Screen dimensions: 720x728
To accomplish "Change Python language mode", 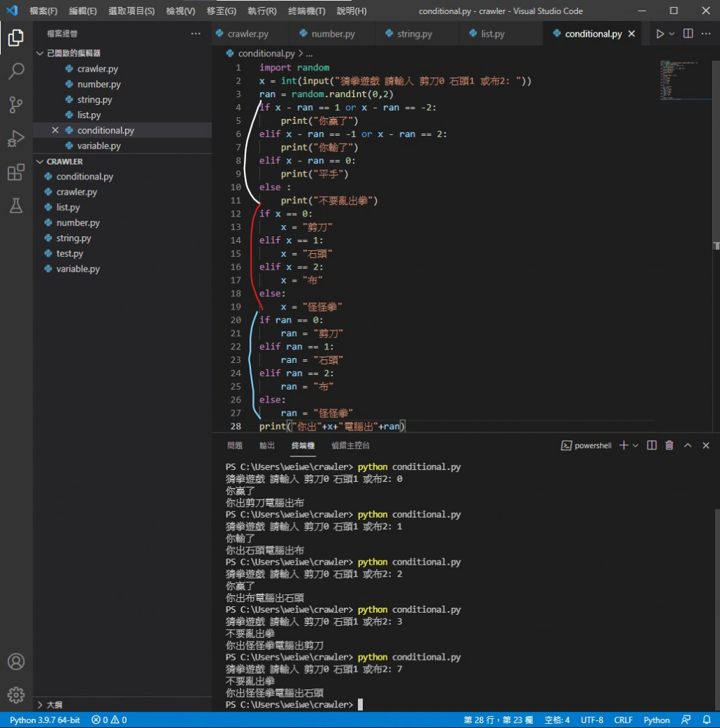I will pos(657,720).
